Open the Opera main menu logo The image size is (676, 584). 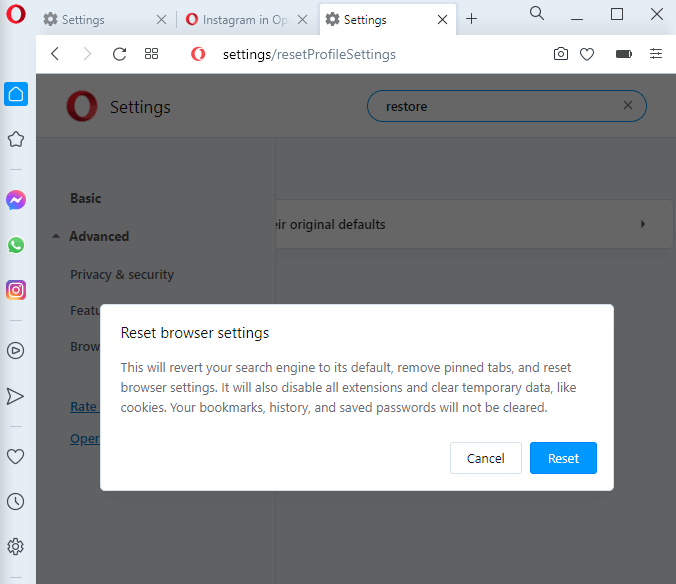[x=16, y=14]
